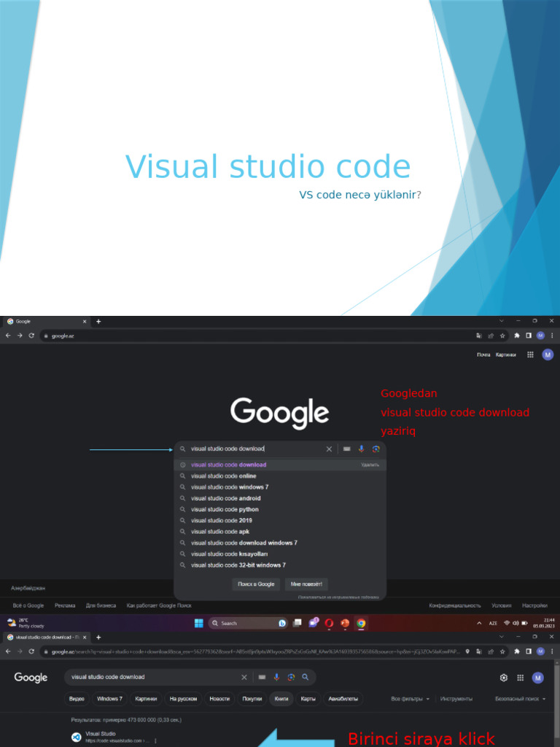Select the На русском filter chip

coord(183,699)
